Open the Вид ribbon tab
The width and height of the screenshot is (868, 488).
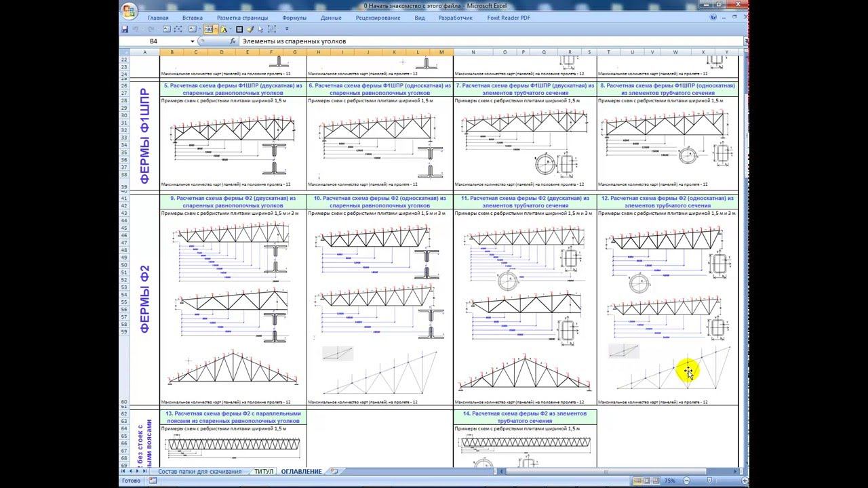(420, 18)
